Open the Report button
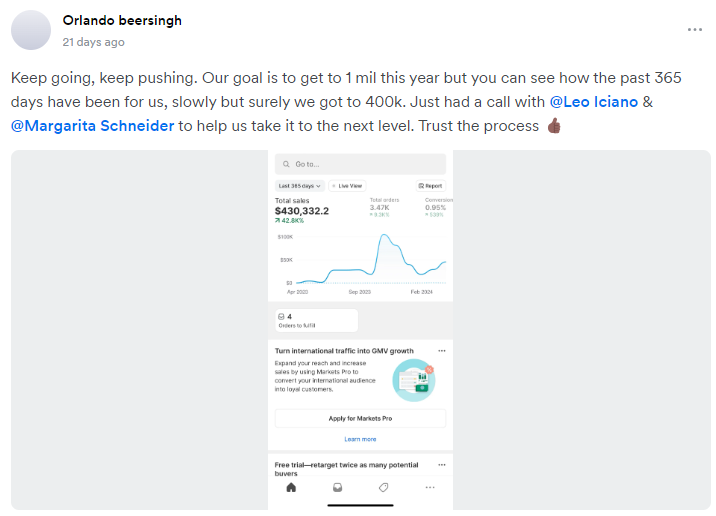This screenshot has width=716, height=516. (431, 186)
